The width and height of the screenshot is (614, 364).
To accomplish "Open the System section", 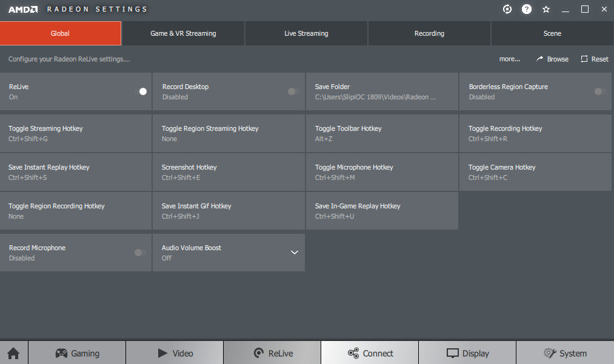I will pos(565,353).
